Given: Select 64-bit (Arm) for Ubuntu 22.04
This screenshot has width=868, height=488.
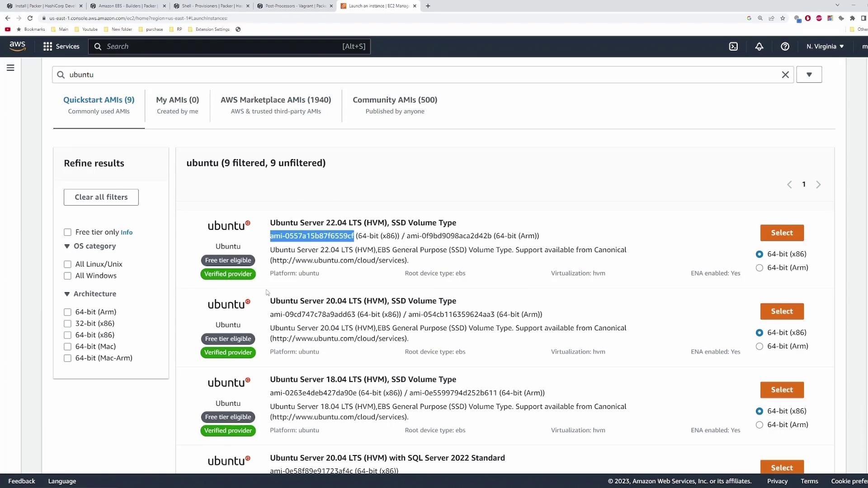Looking at the screenshot, I should [759, 268].
